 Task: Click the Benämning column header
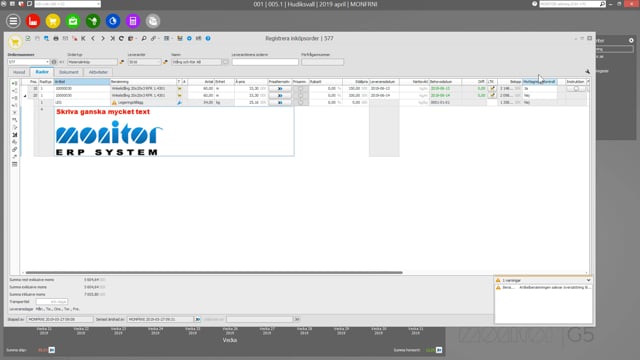tap(143, 82)
